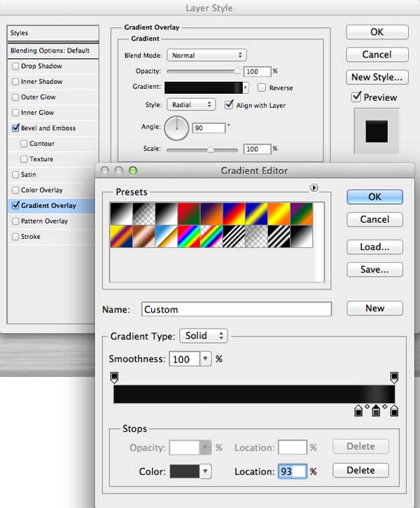
Task: Turn on the Texture checkbox
Action: point(24,159)
